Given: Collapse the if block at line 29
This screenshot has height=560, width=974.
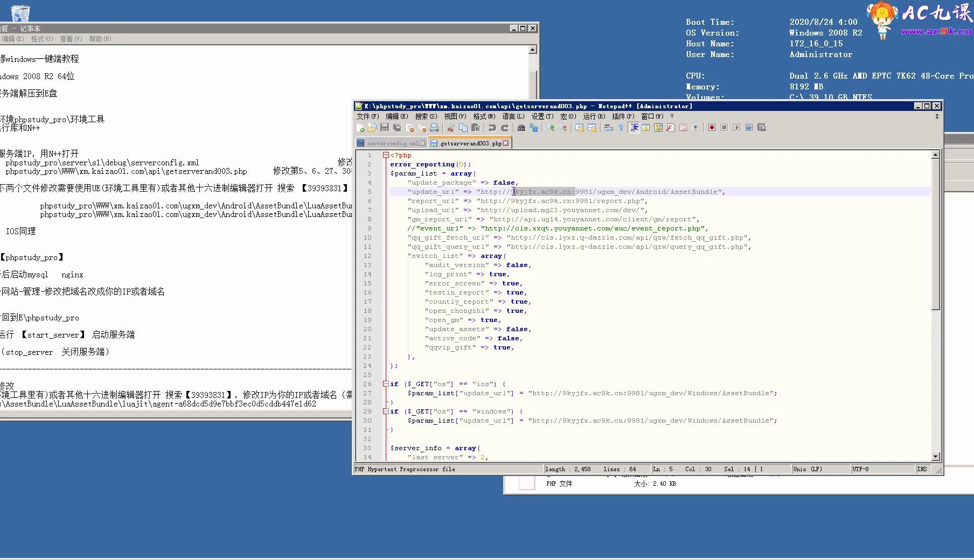Looking at the screenshot, I should click(x=386, y=411).
